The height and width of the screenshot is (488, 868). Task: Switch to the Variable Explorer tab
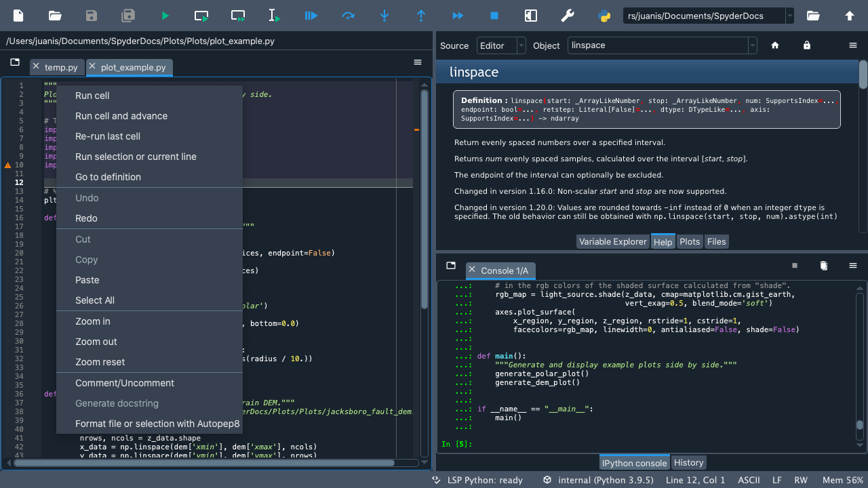tap(612, 242)
